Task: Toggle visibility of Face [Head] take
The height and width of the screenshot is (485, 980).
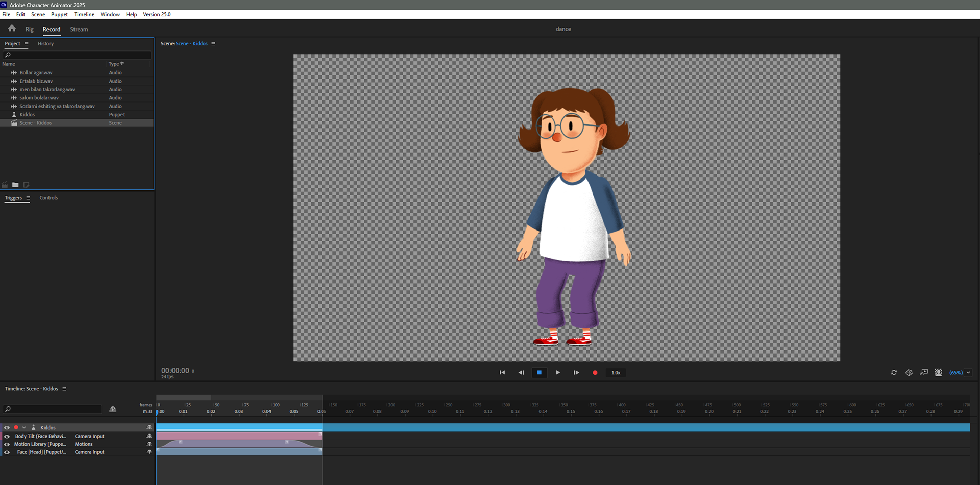Action: 7,452
